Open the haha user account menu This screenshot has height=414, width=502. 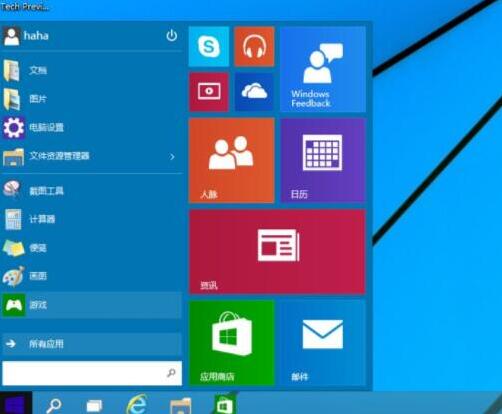26,36
